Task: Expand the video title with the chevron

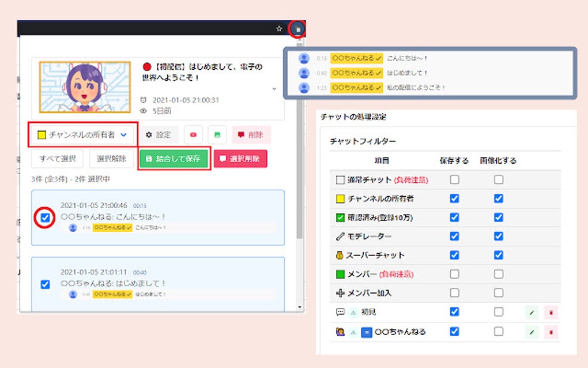Action: [274, 89]
